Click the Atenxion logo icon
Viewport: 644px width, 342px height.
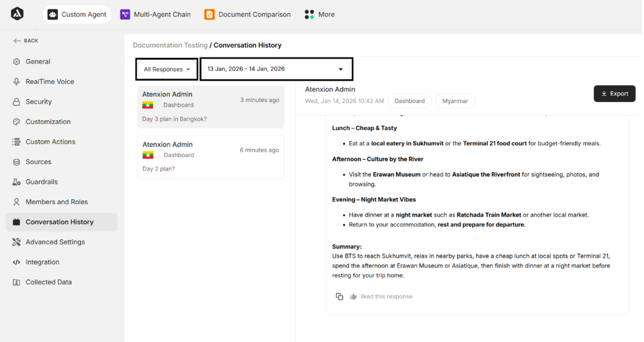[17, 14]
